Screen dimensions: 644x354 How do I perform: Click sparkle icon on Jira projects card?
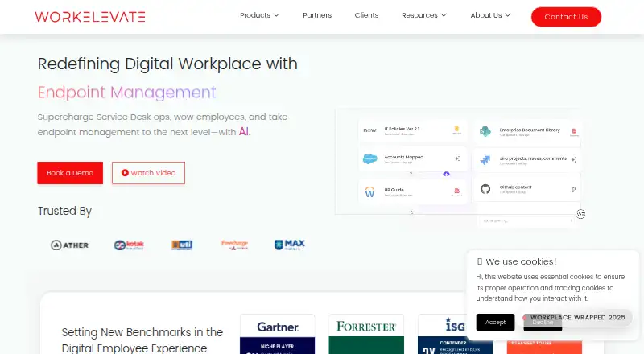coord(574,160)
